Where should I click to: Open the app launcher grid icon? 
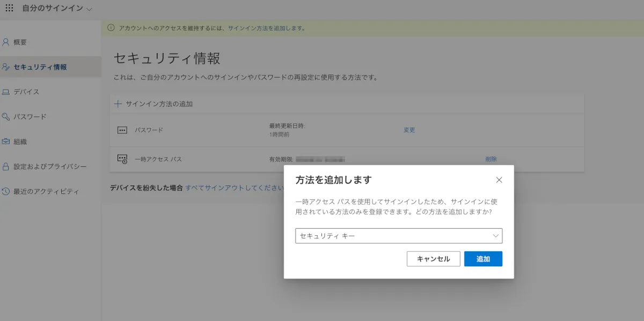(9, 9)
